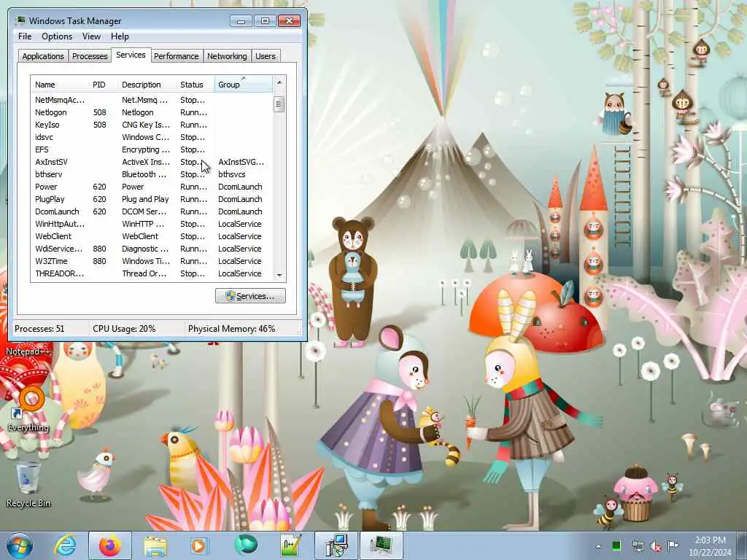Select the THREADOR... service row
The image size is (747, 560).
click(x=151, y=273)
